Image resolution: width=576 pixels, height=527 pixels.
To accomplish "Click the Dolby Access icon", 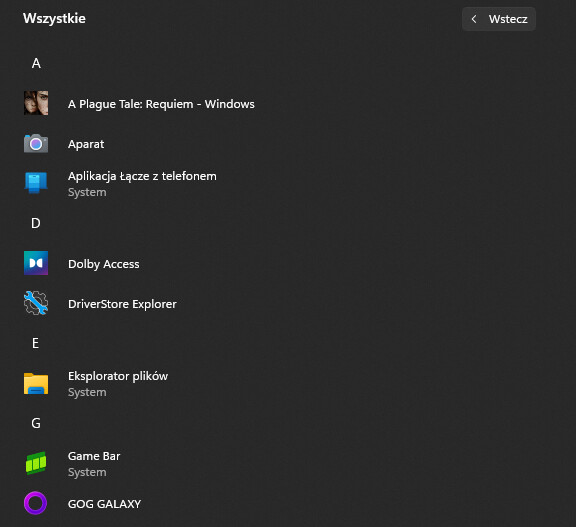I will 36,263.
